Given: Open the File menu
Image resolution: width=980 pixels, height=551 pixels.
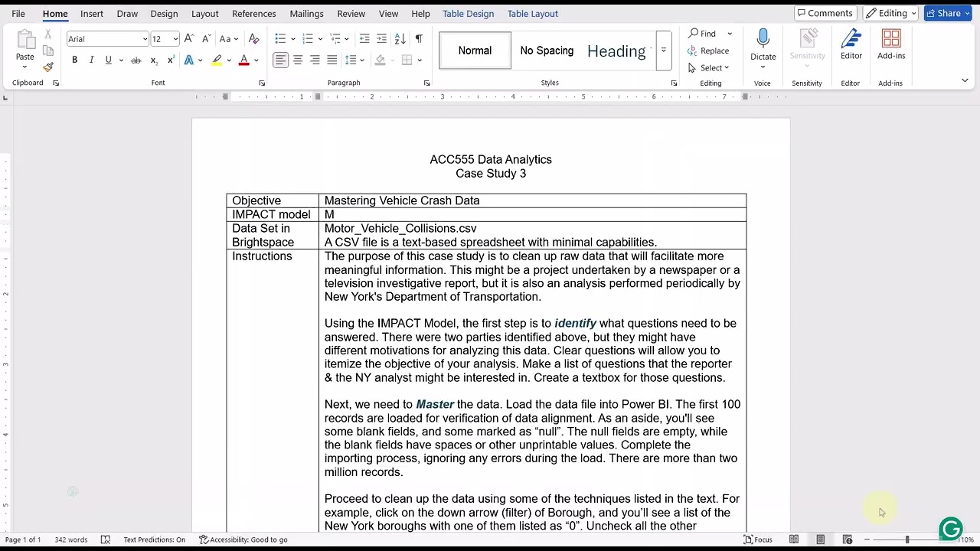Looking at the screenshot, I should pyautogui.click(x=18, y=14).
